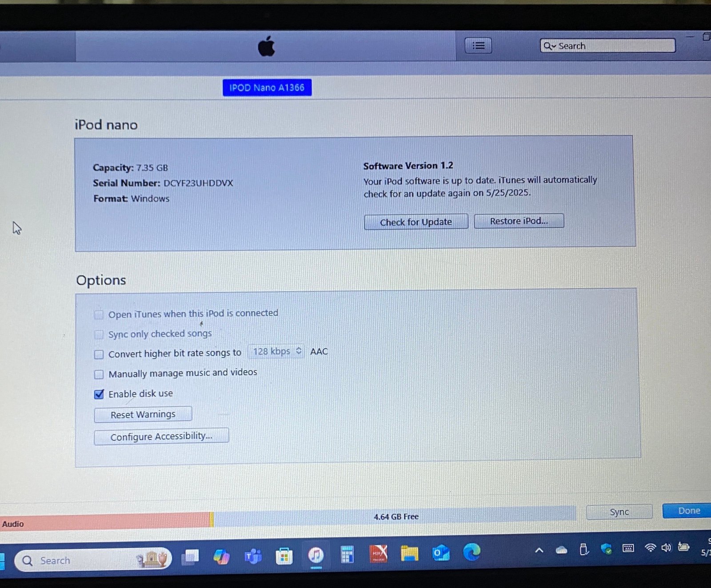Enable Convert higher bit rate songs checkbox
Viewport: 711px width, 588px height.
99,354
